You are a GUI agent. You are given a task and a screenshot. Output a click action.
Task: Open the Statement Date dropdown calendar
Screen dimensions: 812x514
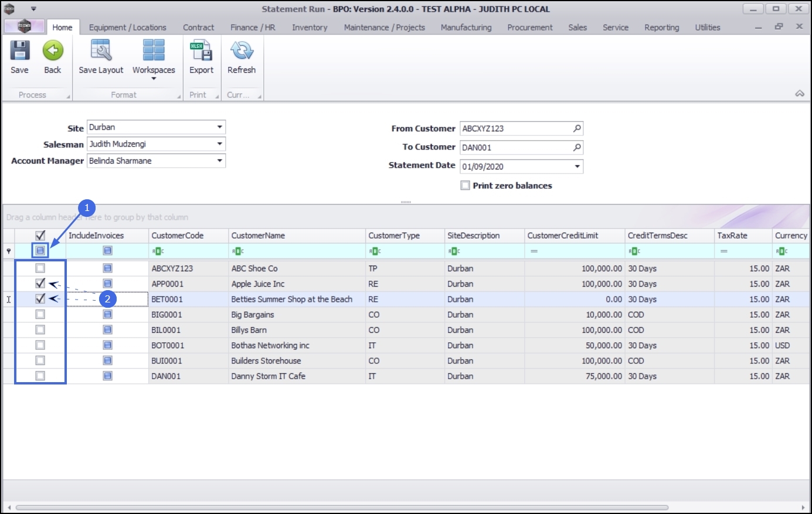pos(577,166)
